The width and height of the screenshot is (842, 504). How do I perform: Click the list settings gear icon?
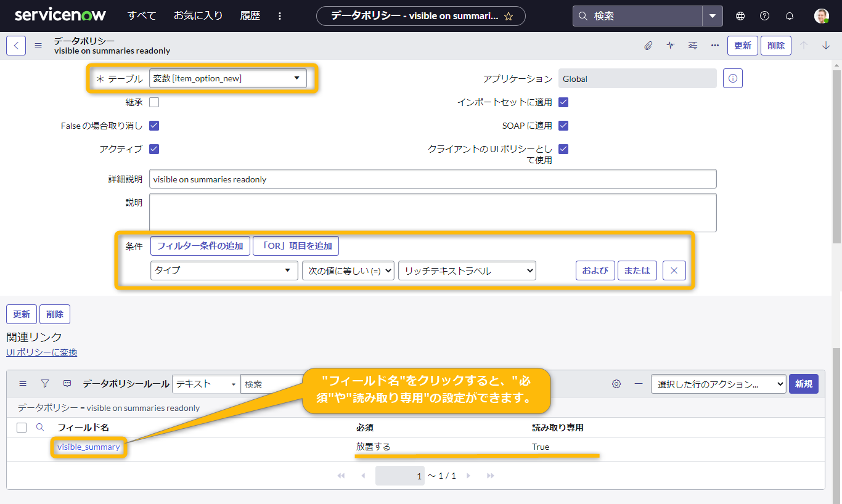point(616,383)
